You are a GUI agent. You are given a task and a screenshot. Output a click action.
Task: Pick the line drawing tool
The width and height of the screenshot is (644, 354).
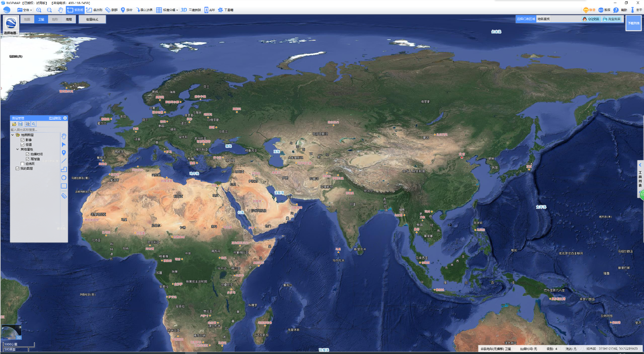tap(64, 161)
